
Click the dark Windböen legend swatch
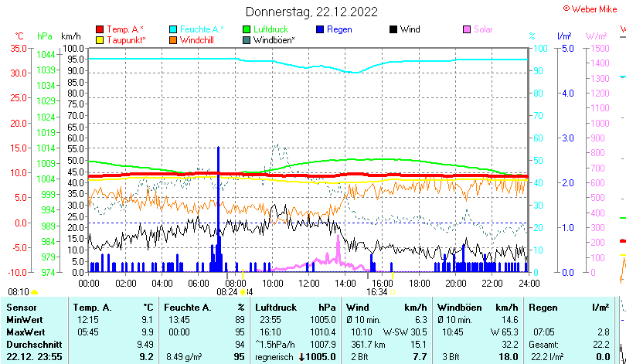tap(247, 39)
